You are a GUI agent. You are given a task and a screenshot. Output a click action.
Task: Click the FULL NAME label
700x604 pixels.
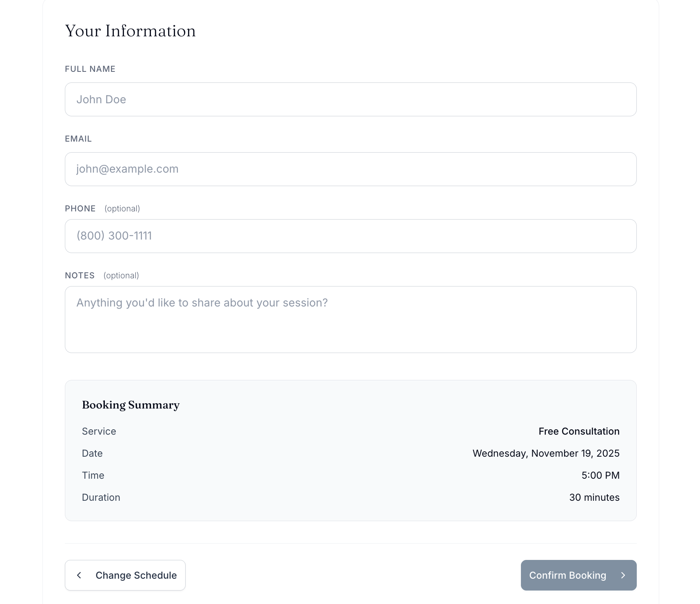click(90, 69)
